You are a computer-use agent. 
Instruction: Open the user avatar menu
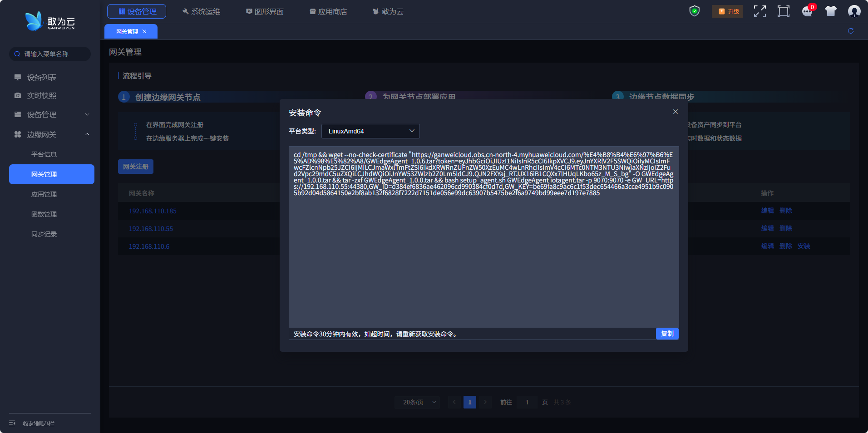854,11
